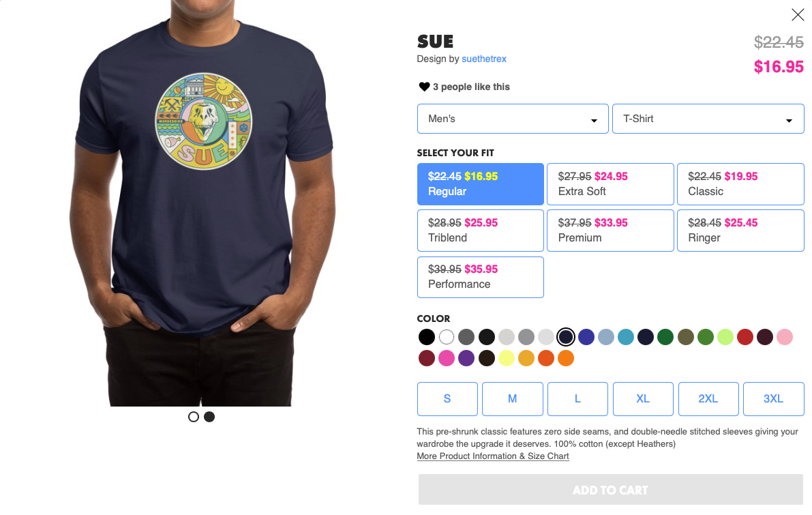812x515 pixels.
Task: Select size M
Action: [x=512, y=398]
